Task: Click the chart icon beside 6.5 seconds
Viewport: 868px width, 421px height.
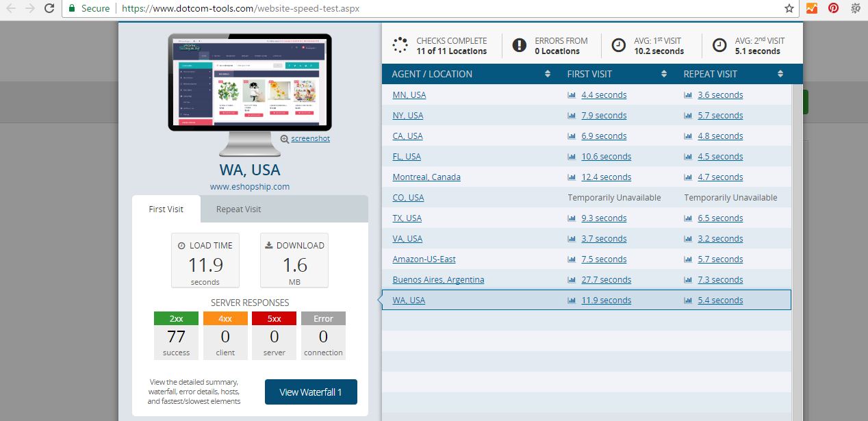Action: click(688, 218)
